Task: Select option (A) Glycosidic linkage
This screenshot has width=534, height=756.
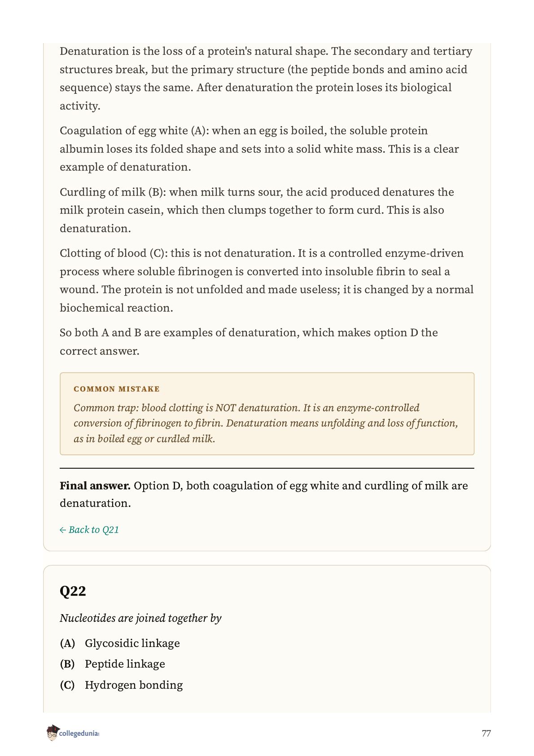Action: (120, 643)
